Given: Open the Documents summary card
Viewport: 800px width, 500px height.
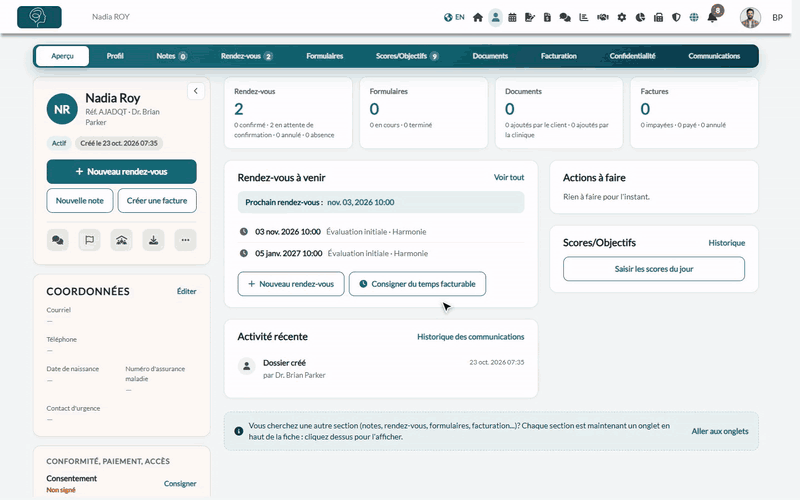Looking at the screenshot, I should [x=559, y=113].
